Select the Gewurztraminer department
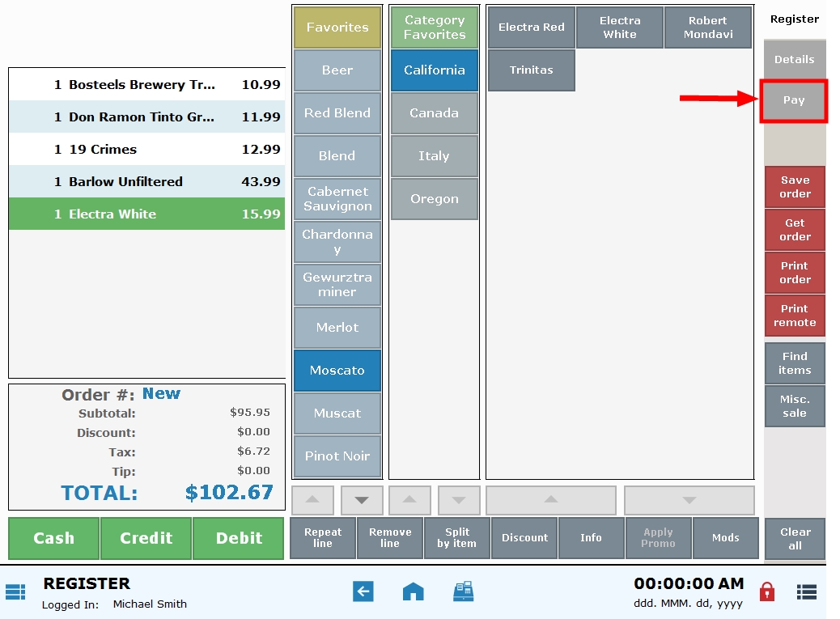The height and width of the screenshot is (619, 840). (337, 284)
